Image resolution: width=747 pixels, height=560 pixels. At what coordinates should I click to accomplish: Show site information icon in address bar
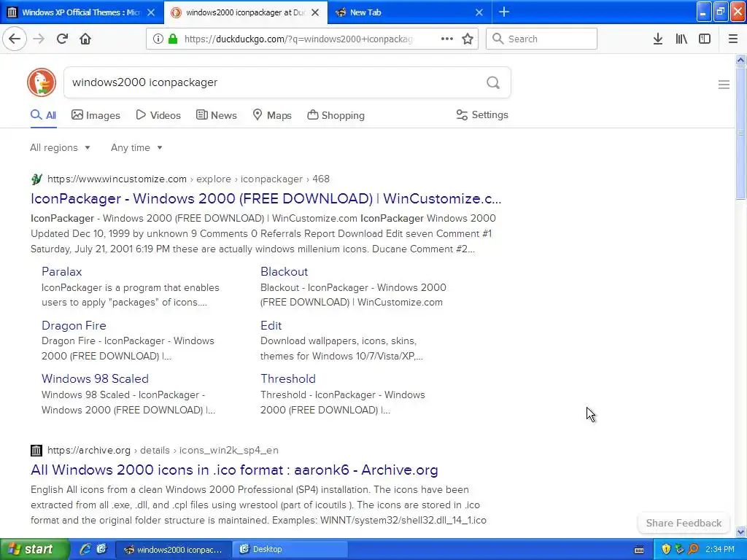tap(158, 39)
